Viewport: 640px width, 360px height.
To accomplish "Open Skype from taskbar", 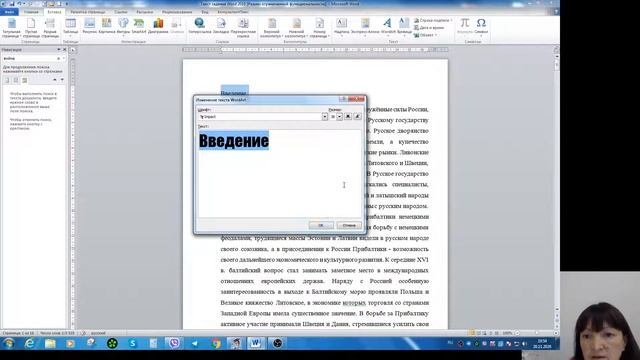I will (133, 343).
